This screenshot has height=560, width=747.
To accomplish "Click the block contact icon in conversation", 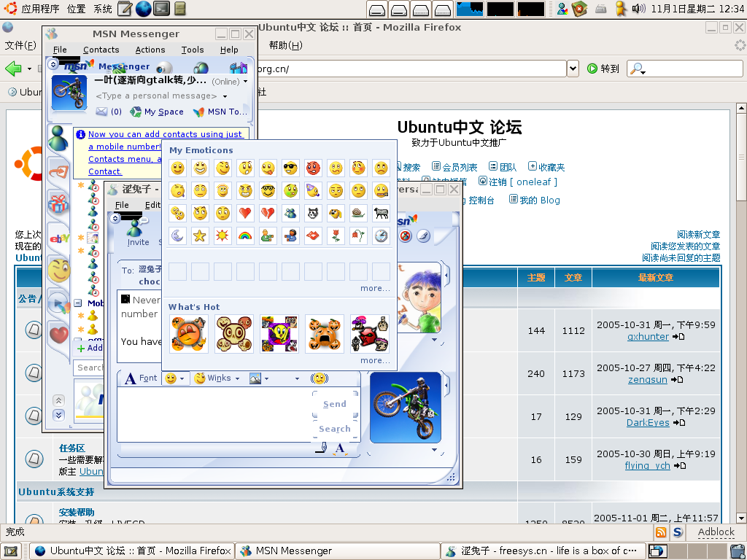I will click(x=405, y=236).
